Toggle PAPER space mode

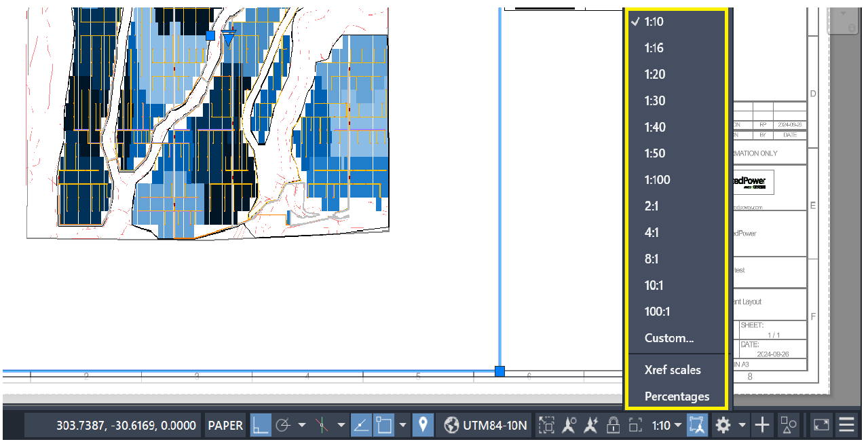tap(224, 425)
